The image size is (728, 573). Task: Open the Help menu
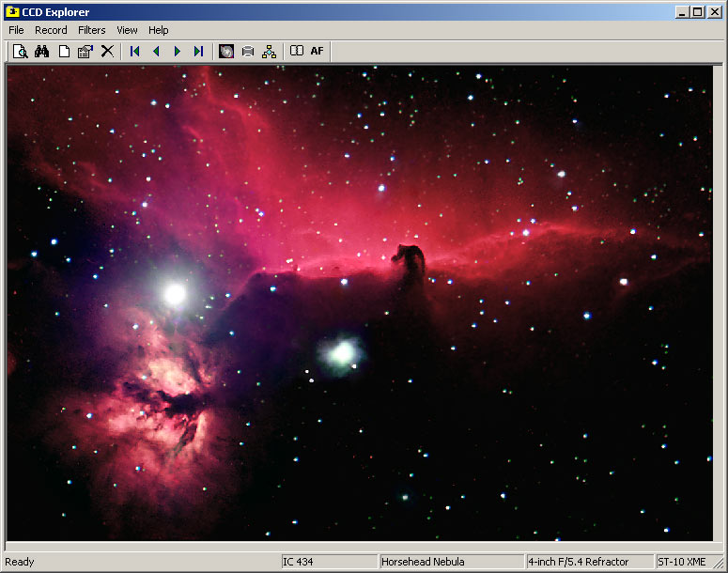click(x=159, y=30)
